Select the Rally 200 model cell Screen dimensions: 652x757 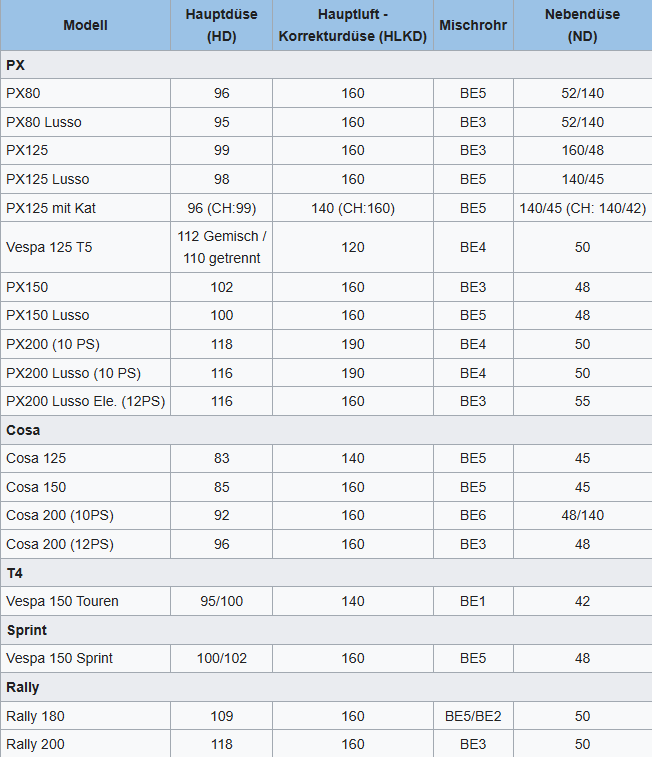tap(85, 744)
